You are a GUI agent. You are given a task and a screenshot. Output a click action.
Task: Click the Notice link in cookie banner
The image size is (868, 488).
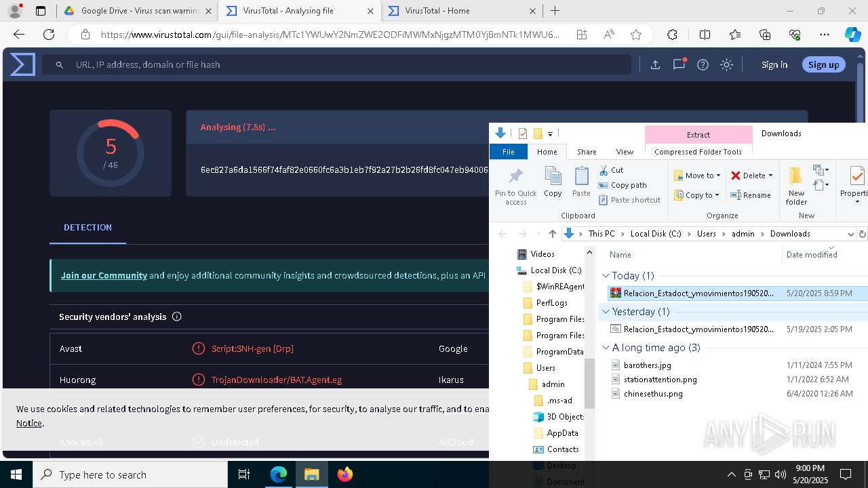[x=29, y=423]
